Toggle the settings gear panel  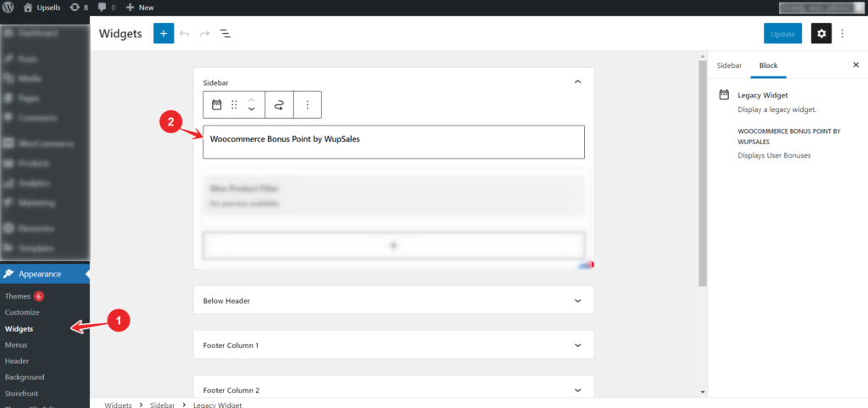(x=821, y=34)
